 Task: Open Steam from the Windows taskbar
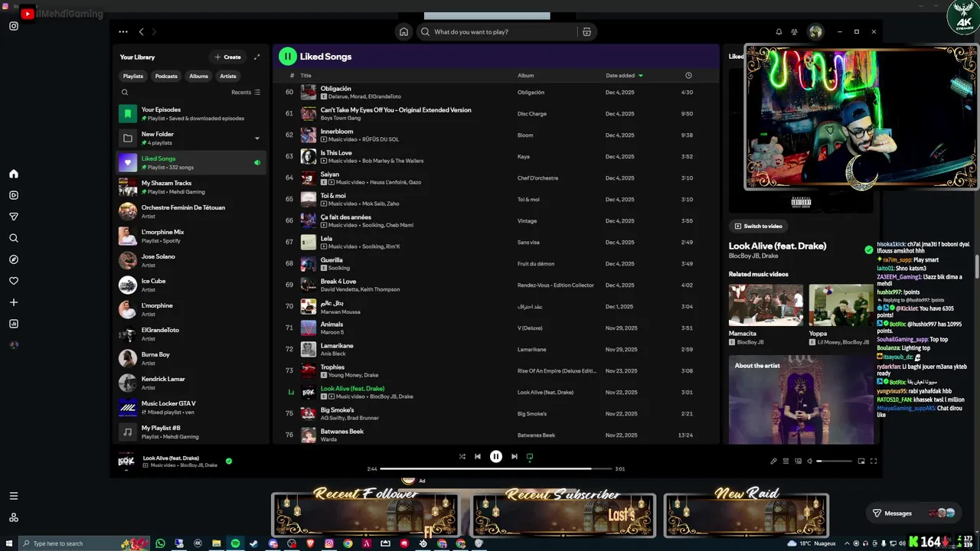click(x=254, y=543)
